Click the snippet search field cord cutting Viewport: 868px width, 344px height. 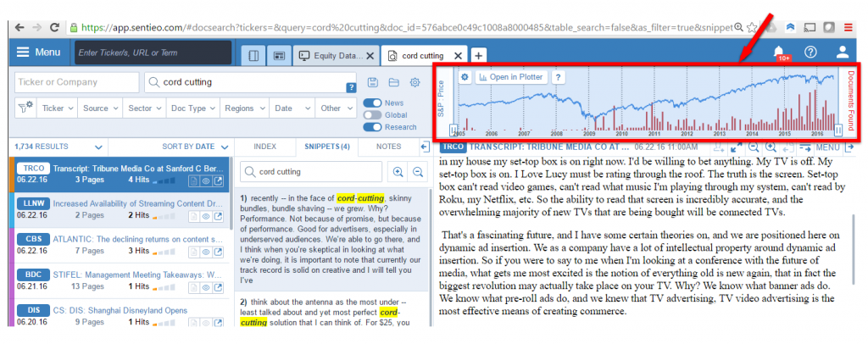pos(310,171)
